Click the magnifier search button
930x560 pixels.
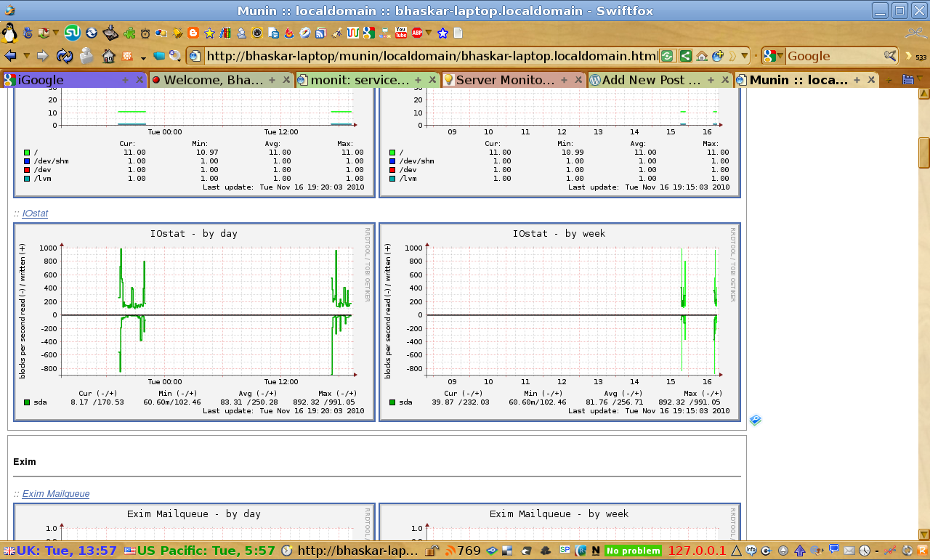pyautogui.click(x=890, y=56)
